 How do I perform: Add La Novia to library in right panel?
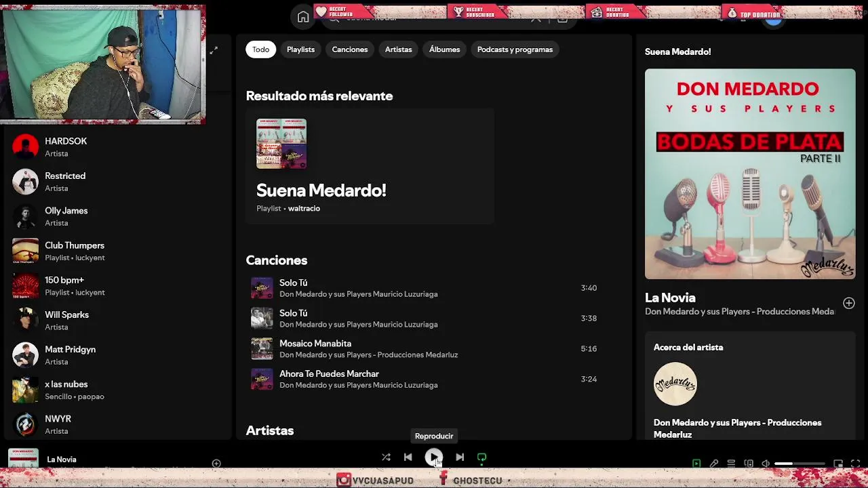849,303
